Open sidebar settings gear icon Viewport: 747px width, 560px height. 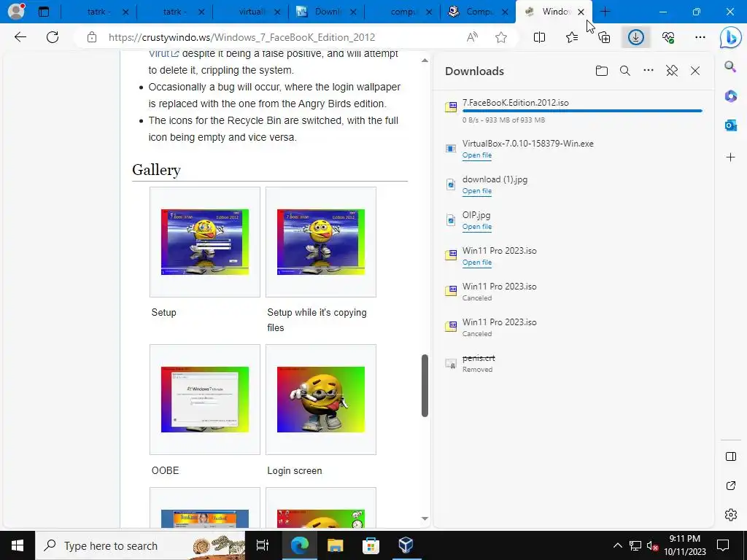tap(731, 515)
